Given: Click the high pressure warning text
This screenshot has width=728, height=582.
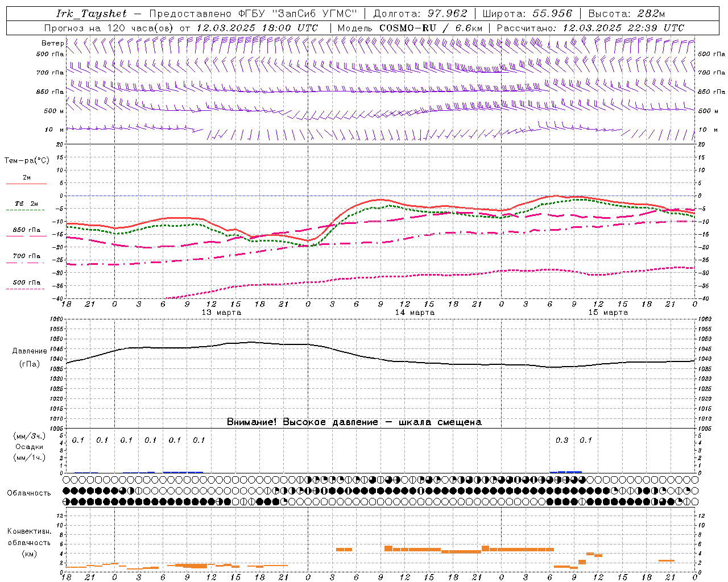Looking at the screenshot, I should (354, 422).
